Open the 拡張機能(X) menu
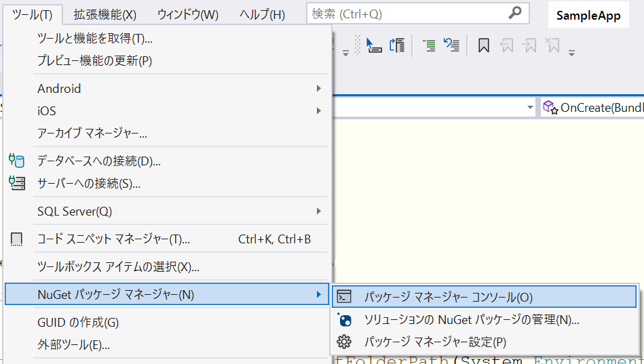The image size is (644, 364). click(105, 15)
